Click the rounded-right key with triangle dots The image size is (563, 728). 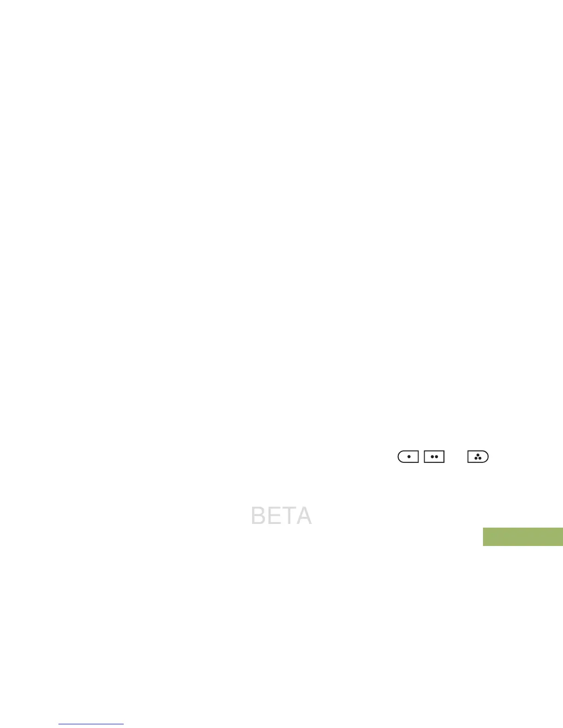pos(478,457)
